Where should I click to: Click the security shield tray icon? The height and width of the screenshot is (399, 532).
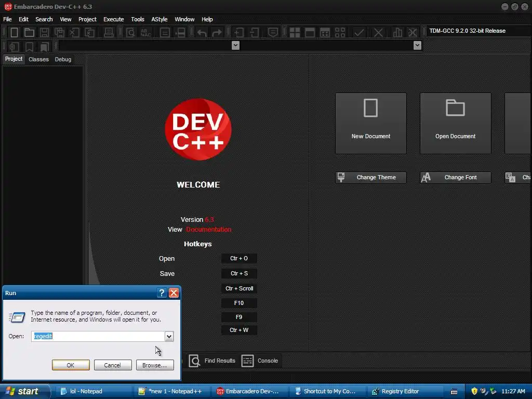474,391
